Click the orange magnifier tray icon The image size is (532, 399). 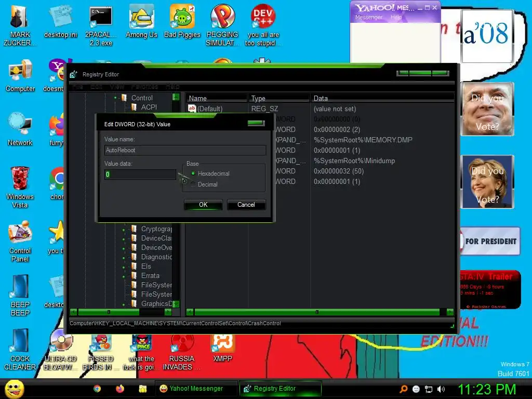pyautogui.click(x=403, y=389)
